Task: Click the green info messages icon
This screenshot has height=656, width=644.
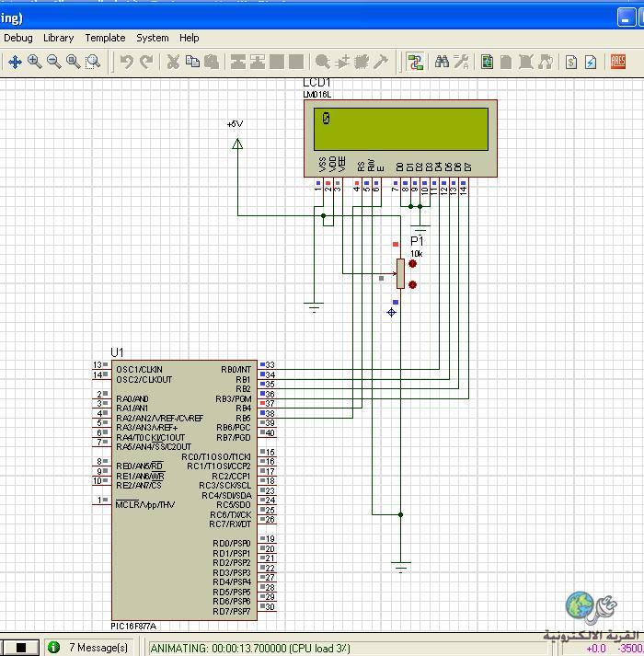Action: 53,647
